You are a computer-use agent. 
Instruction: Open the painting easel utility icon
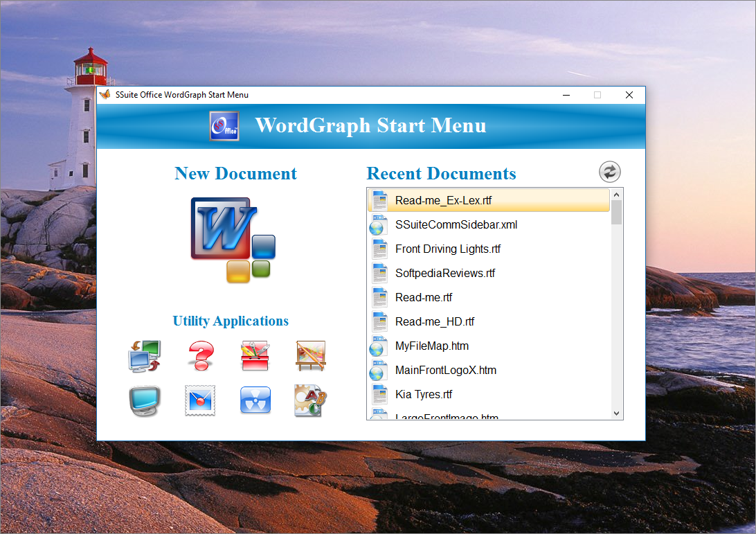point(310,356)
